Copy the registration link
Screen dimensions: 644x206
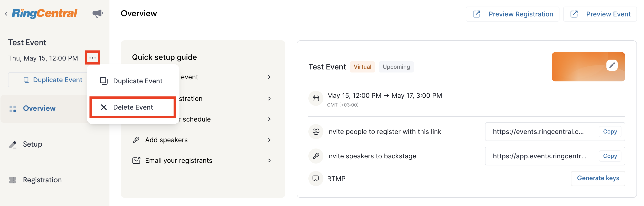(x=610, y=132)
